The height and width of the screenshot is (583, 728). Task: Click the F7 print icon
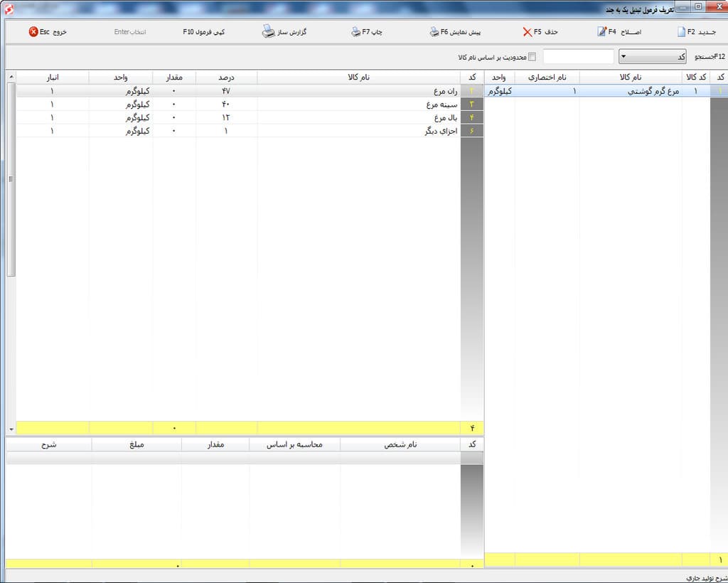click(355, 31)
